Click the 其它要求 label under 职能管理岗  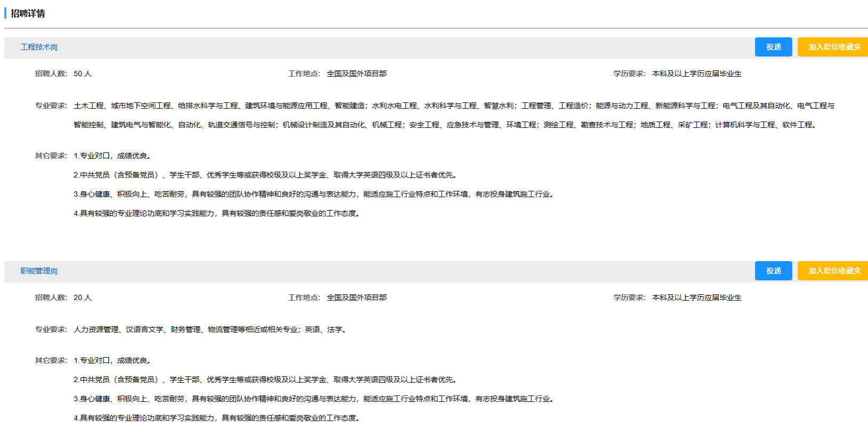coord(51,361)
